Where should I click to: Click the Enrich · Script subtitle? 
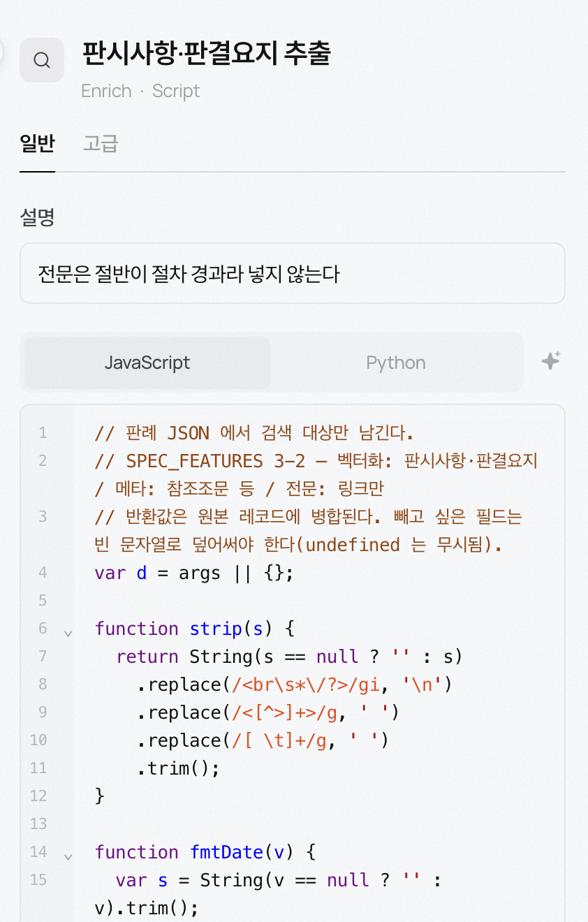(140, 91)
